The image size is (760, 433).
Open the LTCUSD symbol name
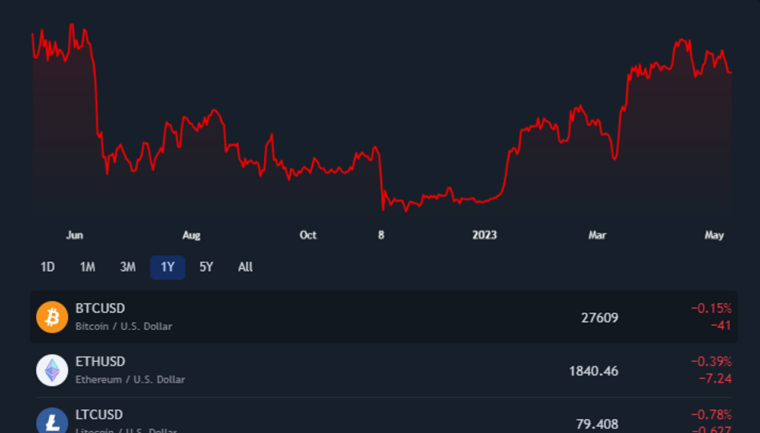click(100, 414)
